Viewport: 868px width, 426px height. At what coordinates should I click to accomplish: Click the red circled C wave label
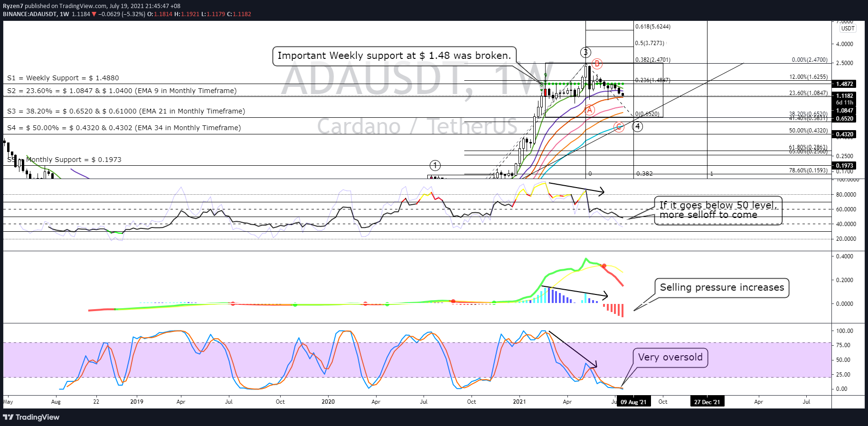coord(619,127)
